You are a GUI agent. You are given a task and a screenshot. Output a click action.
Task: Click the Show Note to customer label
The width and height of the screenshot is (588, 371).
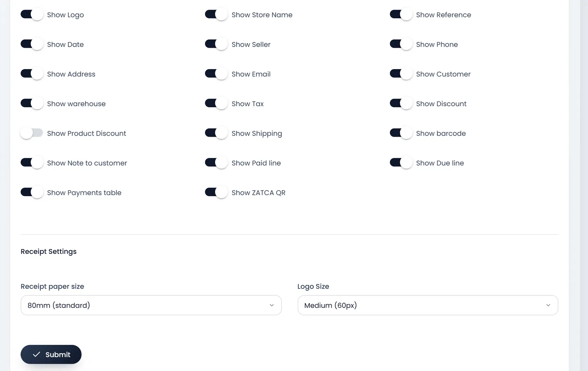(x=87, y=163)
